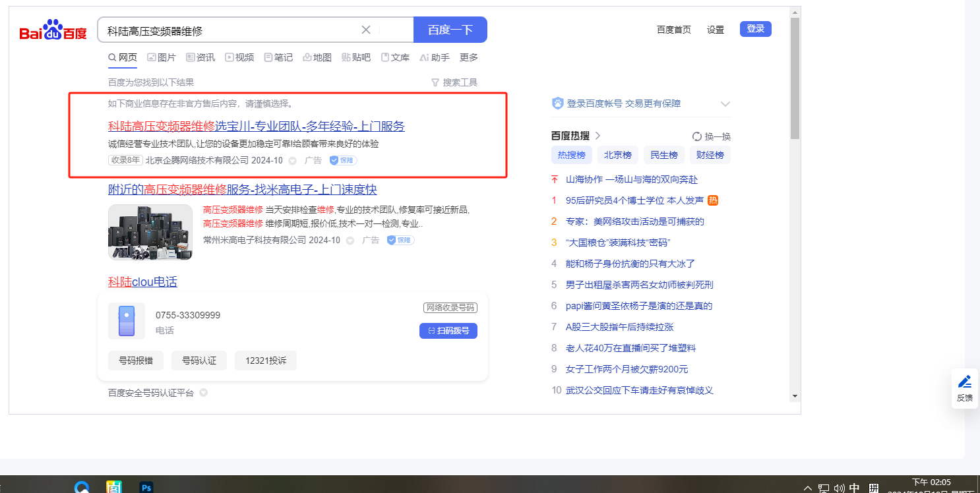980x493 pixels.
Task: Show hidden system tray icons
Action: pyautogui.click(x=808, y=488)
